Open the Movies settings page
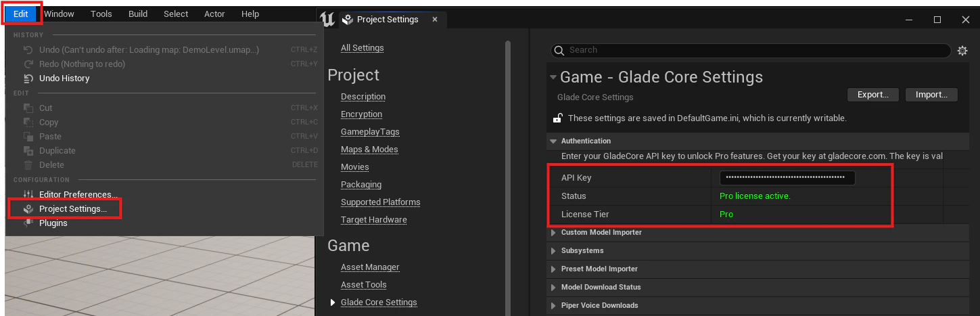 pyautogui.click(x=355, y=167)
